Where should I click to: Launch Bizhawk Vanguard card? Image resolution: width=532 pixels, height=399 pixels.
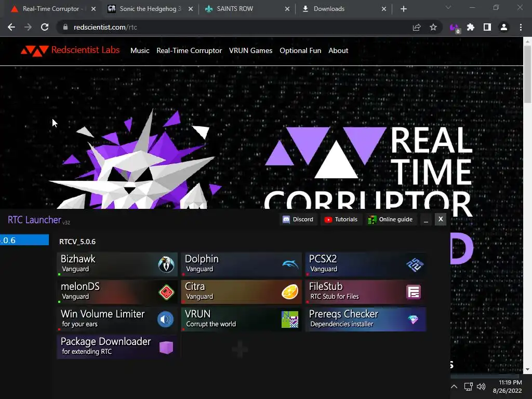pos(117,264)
